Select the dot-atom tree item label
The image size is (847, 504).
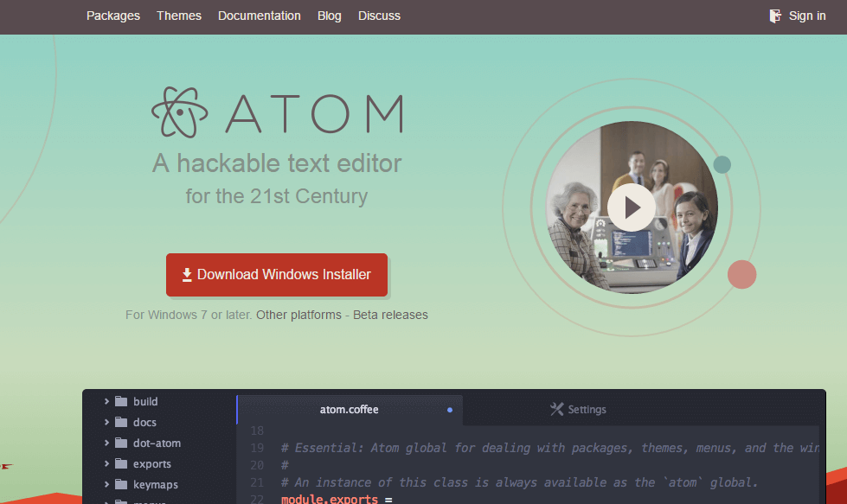157,443
